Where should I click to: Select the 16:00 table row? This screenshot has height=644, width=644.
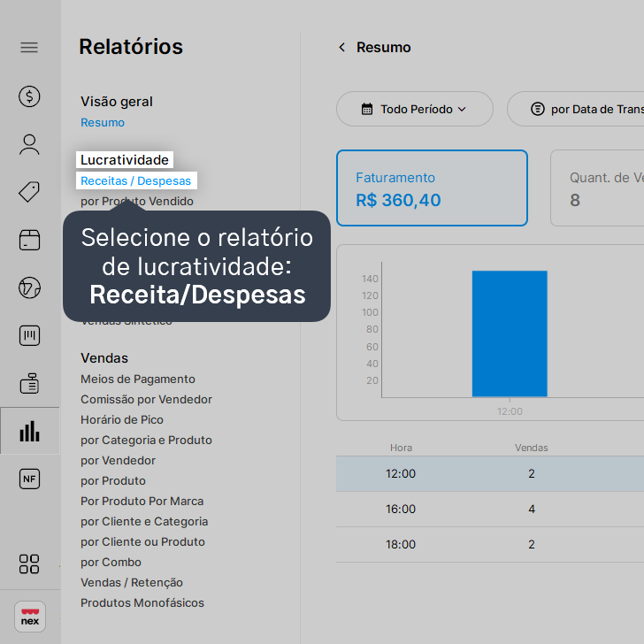click(490, 509)
